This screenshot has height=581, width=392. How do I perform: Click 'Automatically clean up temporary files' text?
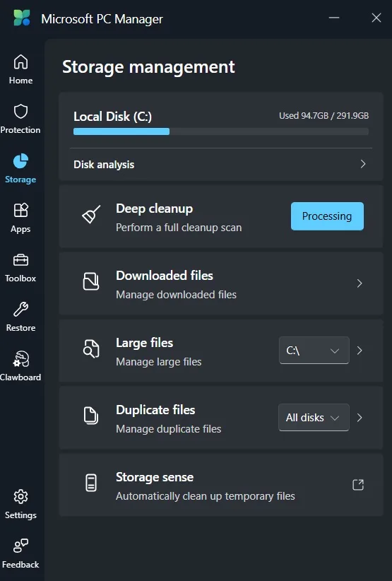pyautogui.click(x=206, y=496)
